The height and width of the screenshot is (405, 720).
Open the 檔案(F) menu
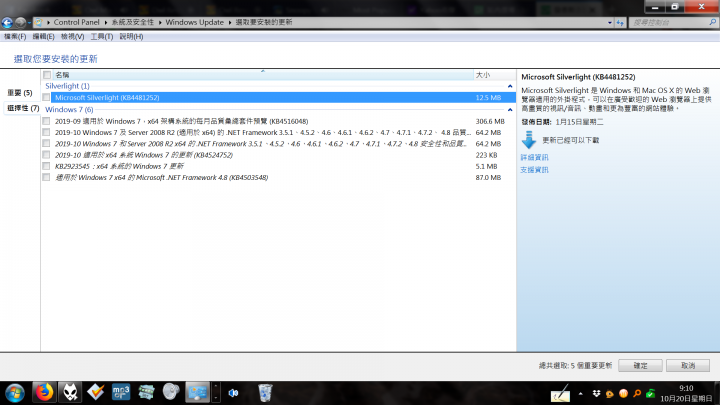(x=15, y=36)
